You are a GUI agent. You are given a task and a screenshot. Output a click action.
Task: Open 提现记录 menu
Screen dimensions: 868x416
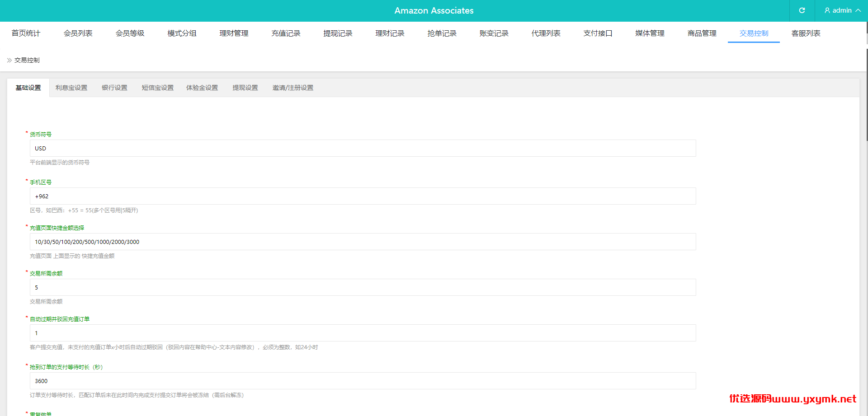tap(338, 33)
